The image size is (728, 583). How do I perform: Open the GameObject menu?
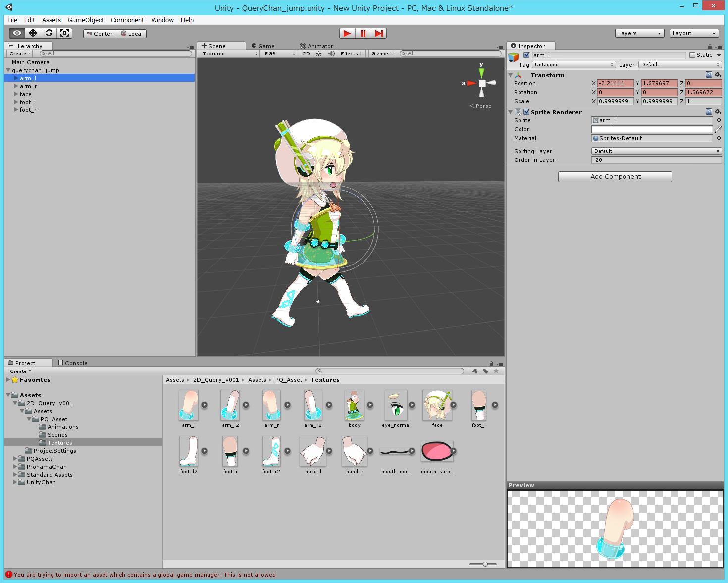click(86, 20)
